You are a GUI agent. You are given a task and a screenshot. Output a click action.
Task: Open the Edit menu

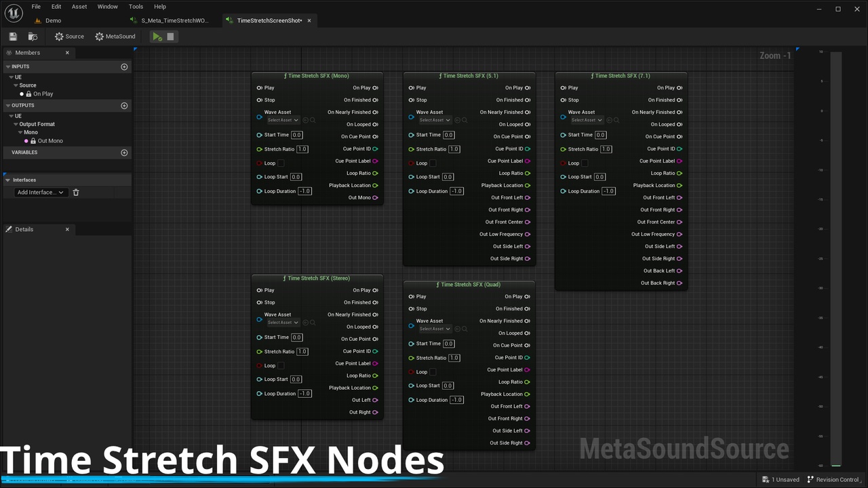(x=56, y=7)
